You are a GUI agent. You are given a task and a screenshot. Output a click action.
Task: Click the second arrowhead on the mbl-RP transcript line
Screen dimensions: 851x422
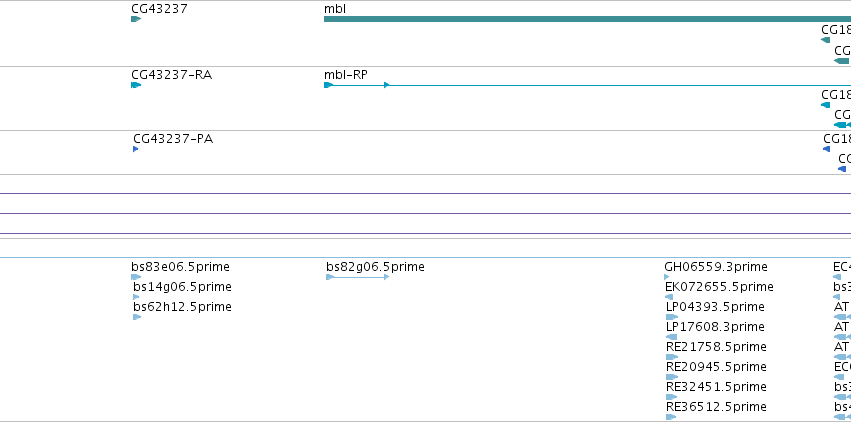[386, 85]
